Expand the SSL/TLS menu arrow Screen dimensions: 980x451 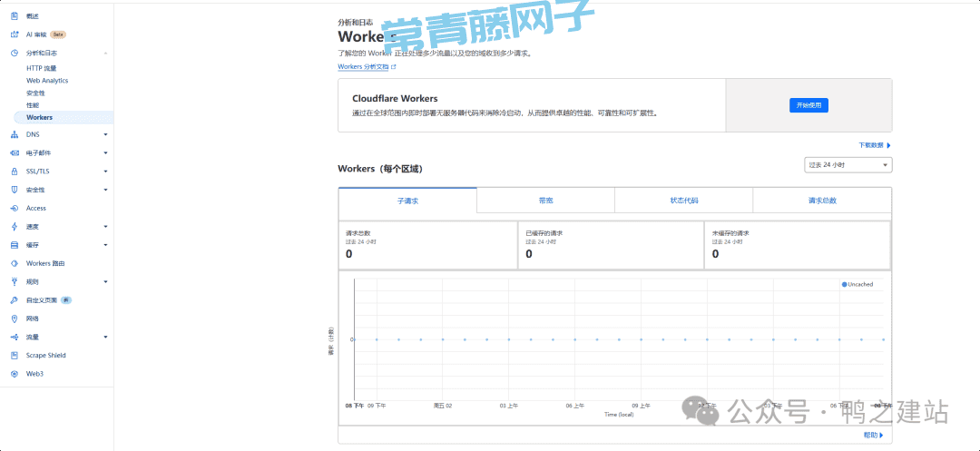click(x=105, y=172)
